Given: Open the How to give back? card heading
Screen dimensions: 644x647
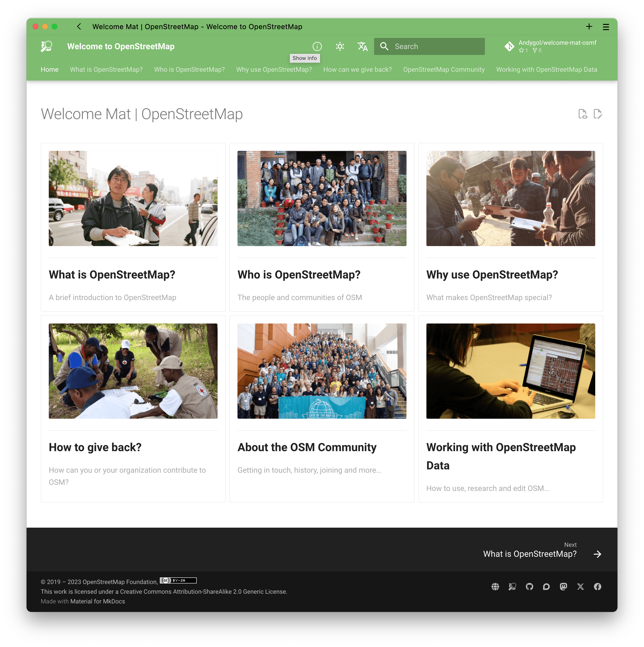Looking at the screenshot, I should 95,447.
